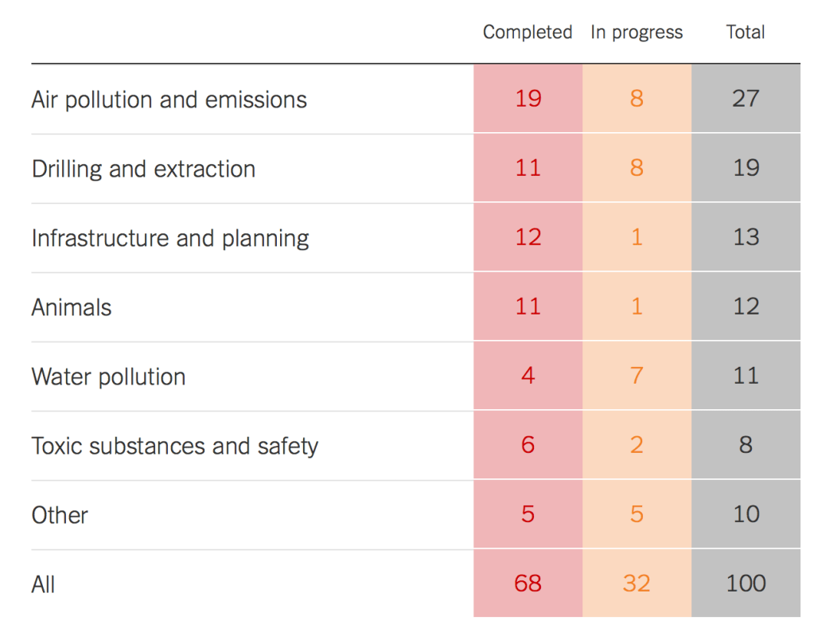Click the Total column header
The height and width of the screenshot is (644, 814).
(746, 33)
